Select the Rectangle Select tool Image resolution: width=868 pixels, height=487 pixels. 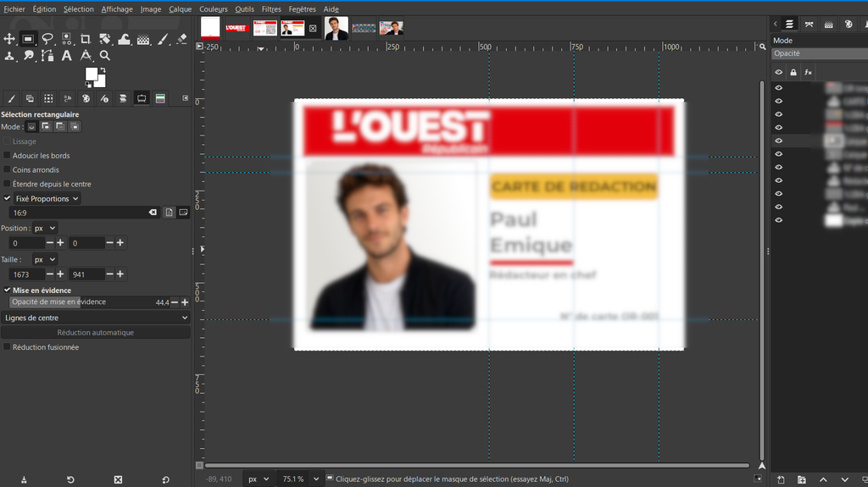point(28,39)
